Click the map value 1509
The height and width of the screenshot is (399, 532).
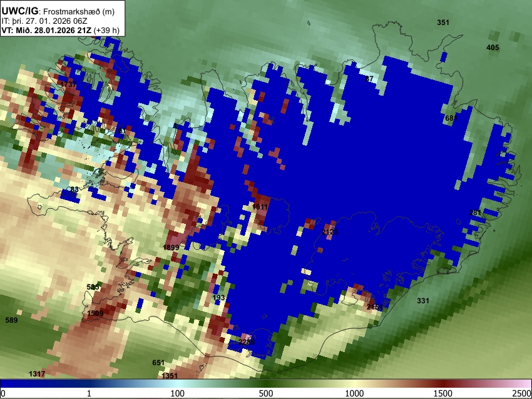(95, 313)
